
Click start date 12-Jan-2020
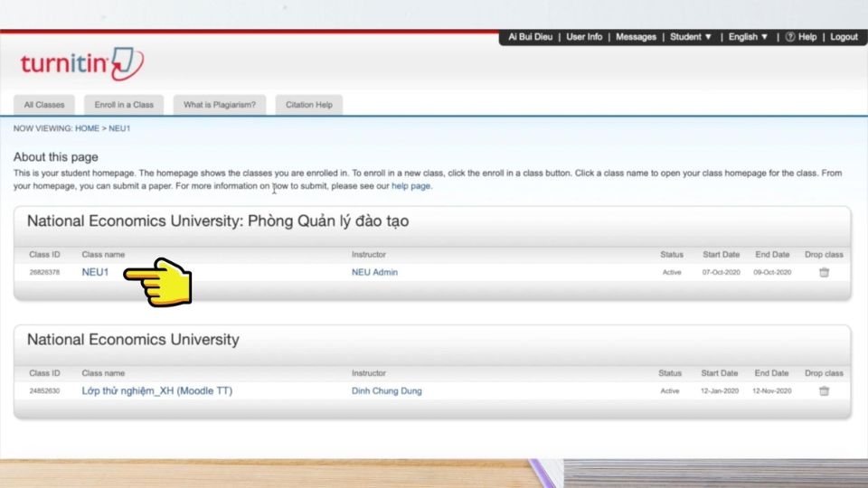coord(720,390)
